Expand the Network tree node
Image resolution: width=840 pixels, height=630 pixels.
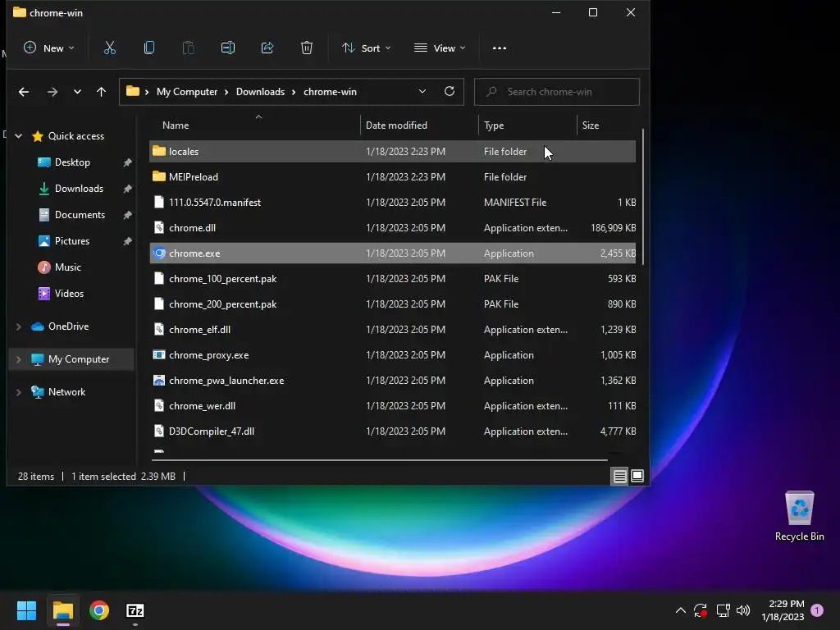coord(18,392)
